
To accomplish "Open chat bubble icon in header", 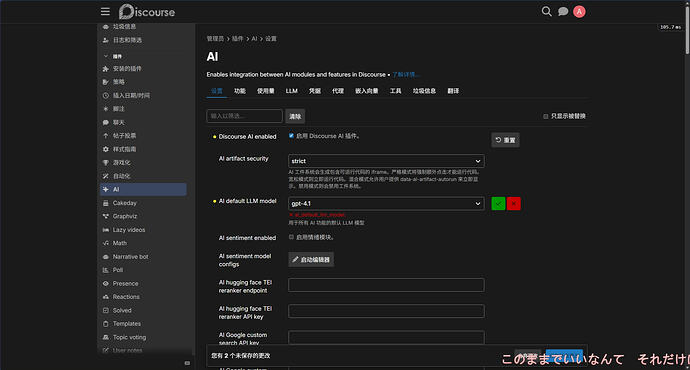I will tap(563, 11).
